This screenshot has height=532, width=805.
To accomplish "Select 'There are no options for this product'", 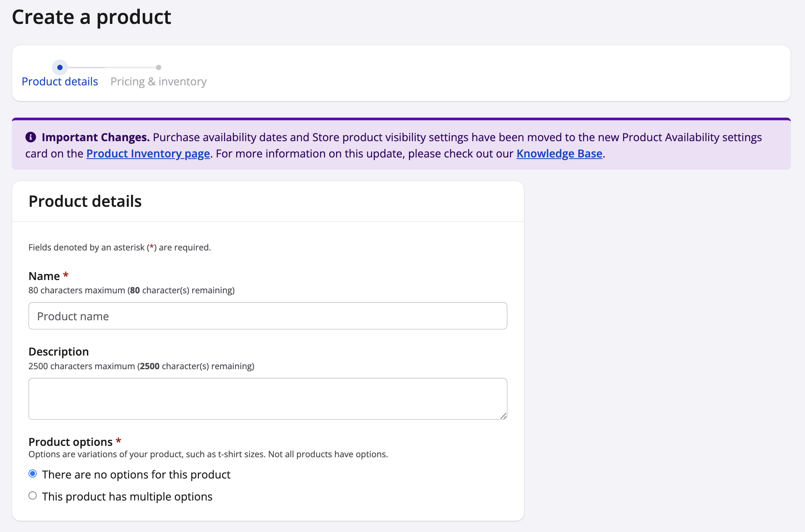I will click(33, 474).
